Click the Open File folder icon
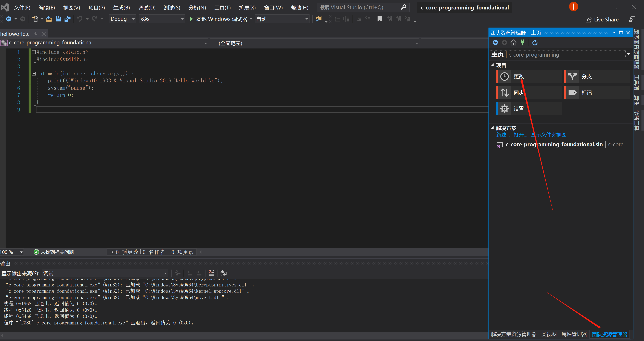644x341 pixels. (x=49, y=19)
